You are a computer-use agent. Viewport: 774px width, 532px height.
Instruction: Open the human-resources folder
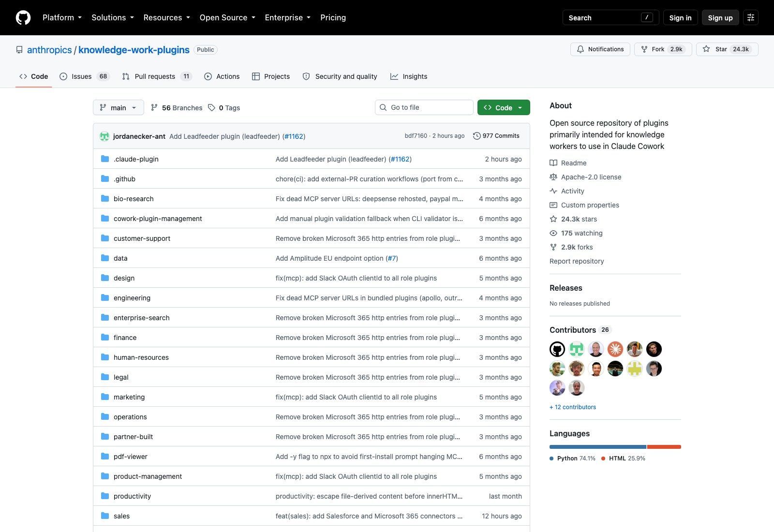click(x=141, y=357)
